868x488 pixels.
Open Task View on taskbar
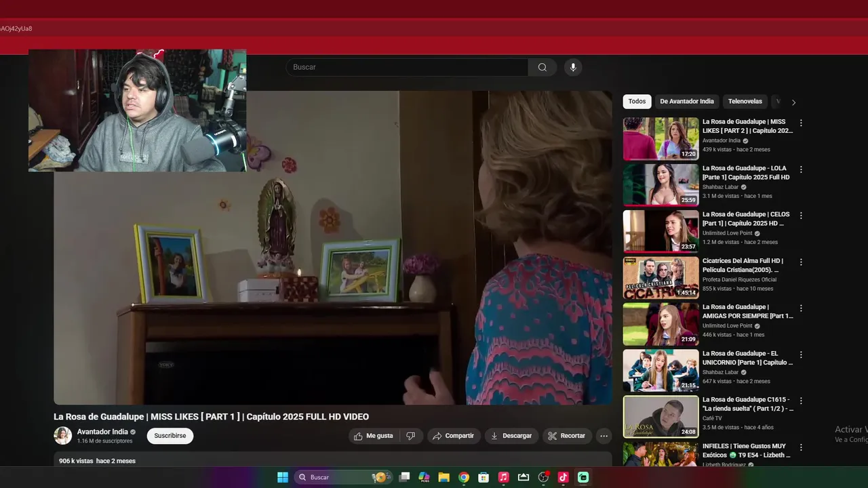click(405, 477)
